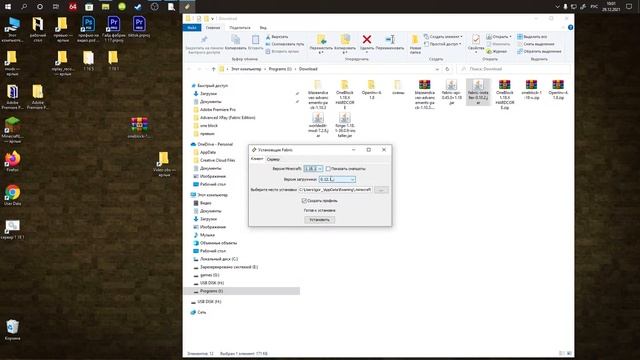
Task: Click the Chrome User Data desktop icon
Action: point(12,195)
